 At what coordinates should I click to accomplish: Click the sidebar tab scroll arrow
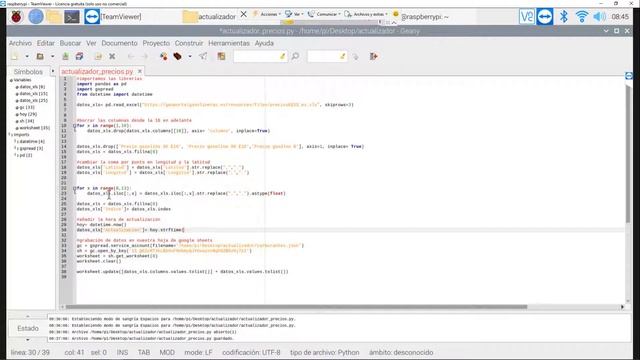point(53,71)
